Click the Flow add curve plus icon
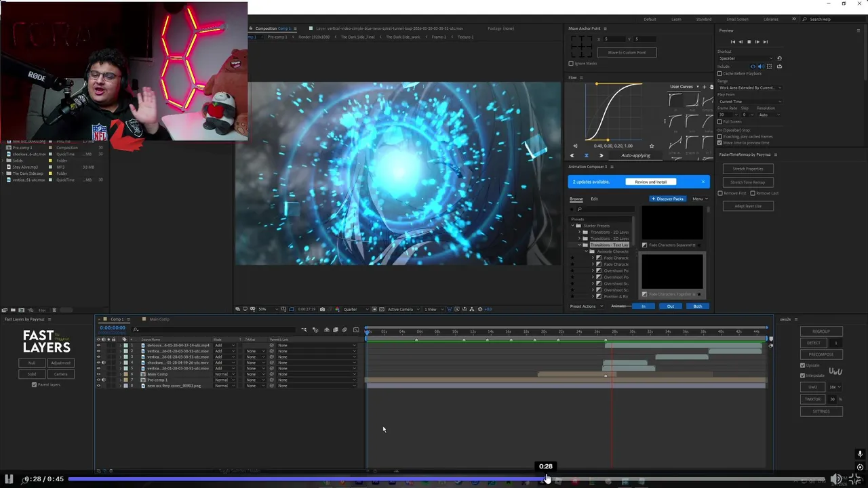 point(704,87)
